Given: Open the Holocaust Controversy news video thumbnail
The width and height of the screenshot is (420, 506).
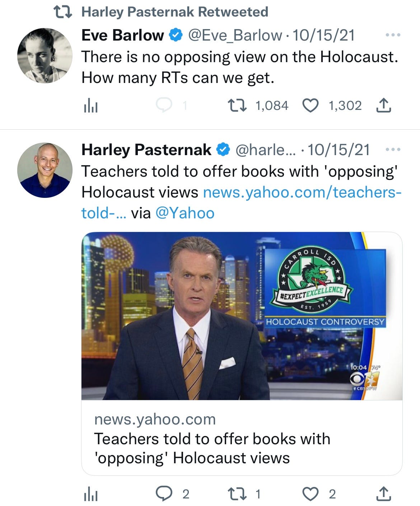Looking at the screenshot, I should pyautogui.click(x=242, y=316).
